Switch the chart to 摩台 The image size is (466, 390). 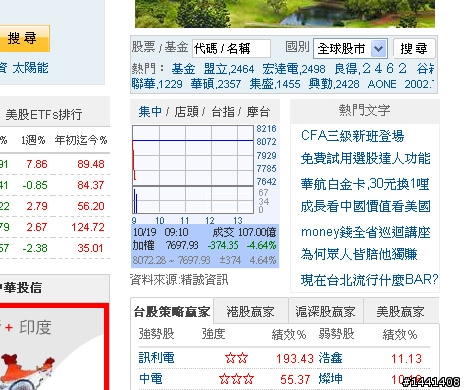(258, 112)
